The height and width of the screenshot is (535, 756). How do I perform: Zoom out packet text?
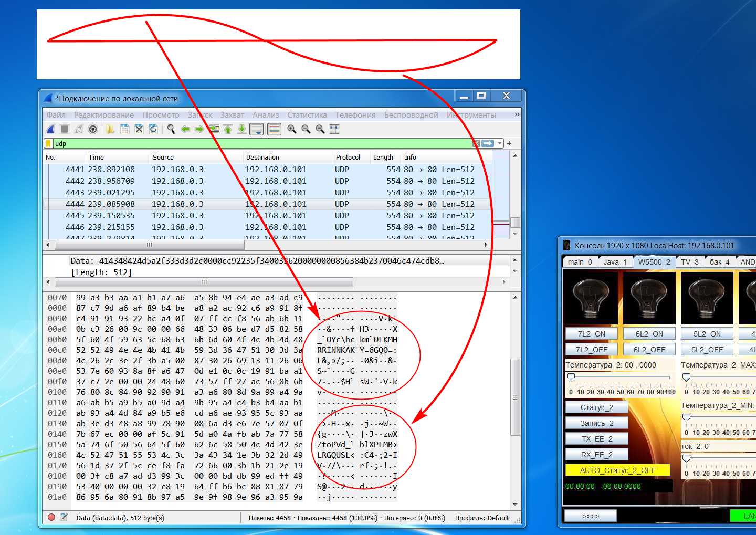coord(306,129)
